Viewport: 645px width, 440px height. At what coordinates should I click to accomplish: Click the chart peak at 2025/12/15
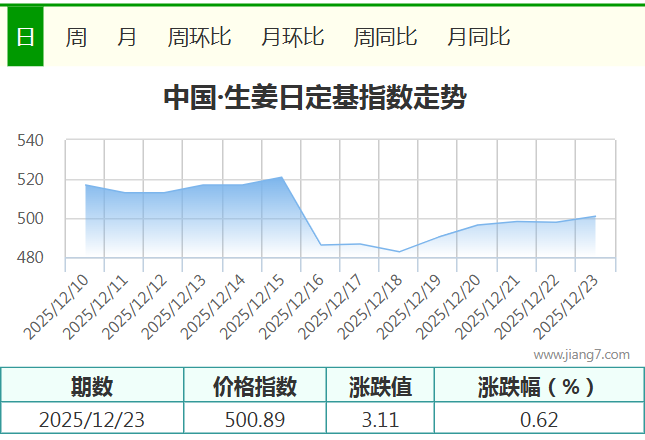pyautogui.click(x=282, y=177)
